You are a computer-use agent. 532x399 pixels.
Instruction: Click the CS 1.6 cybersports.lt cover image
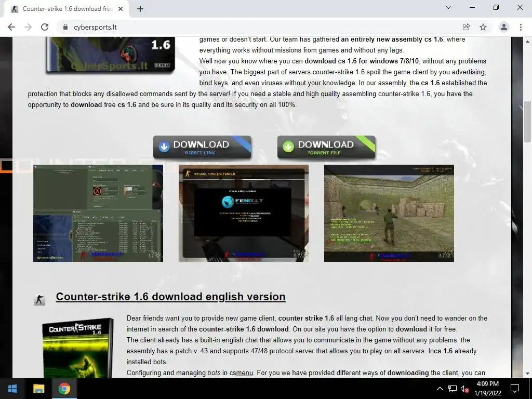point(110,55)
